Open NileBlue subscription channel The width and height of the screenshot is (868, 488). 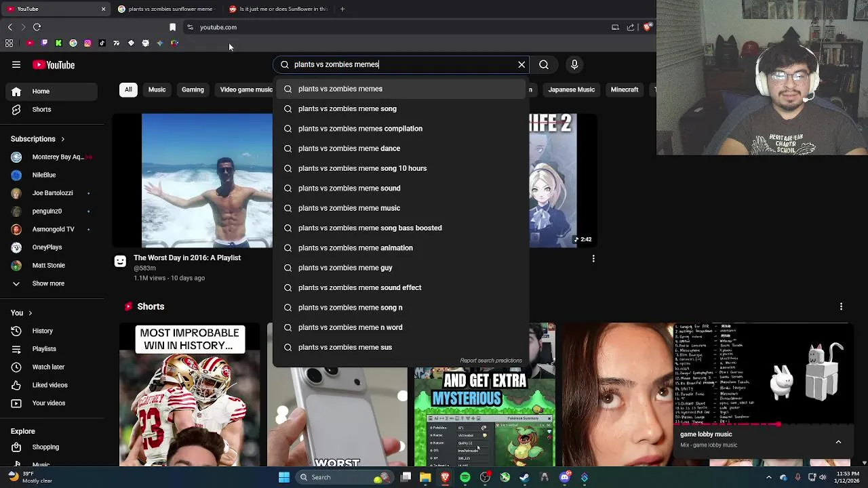pyautogui.click(x=52, y=175)
